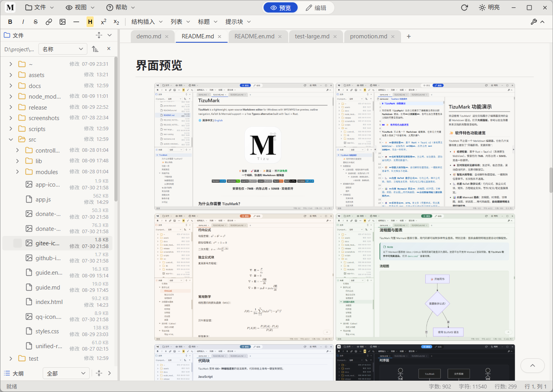Close the file panel with X
The width and height of the screenshot is (553, 392).
coord(109,49)
